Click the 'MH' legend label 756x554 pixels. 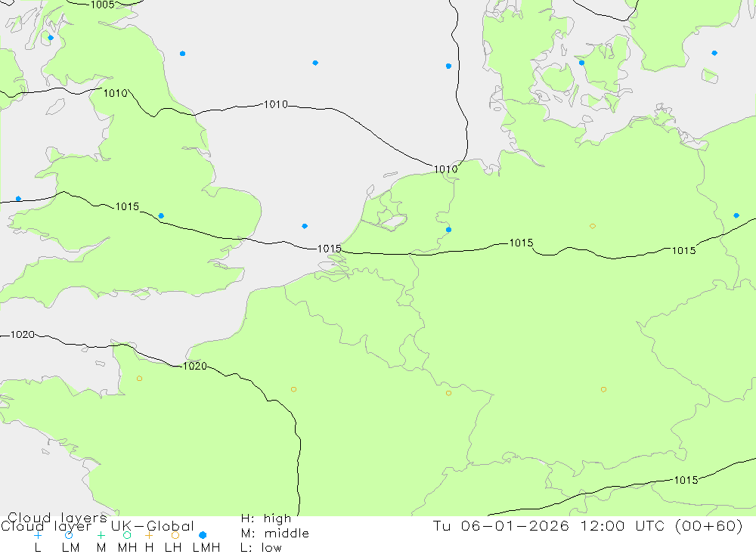click(127, 548)
